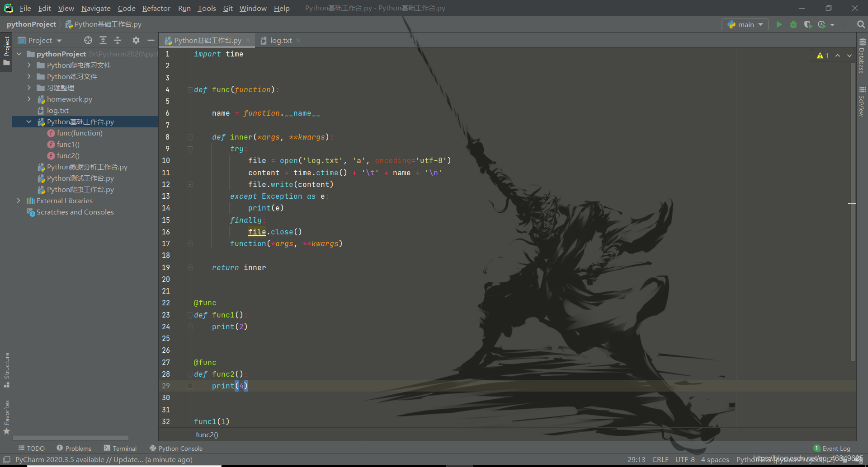
Task: Locate opened file with crosshair icon
Action: click(x=88, y=40)
